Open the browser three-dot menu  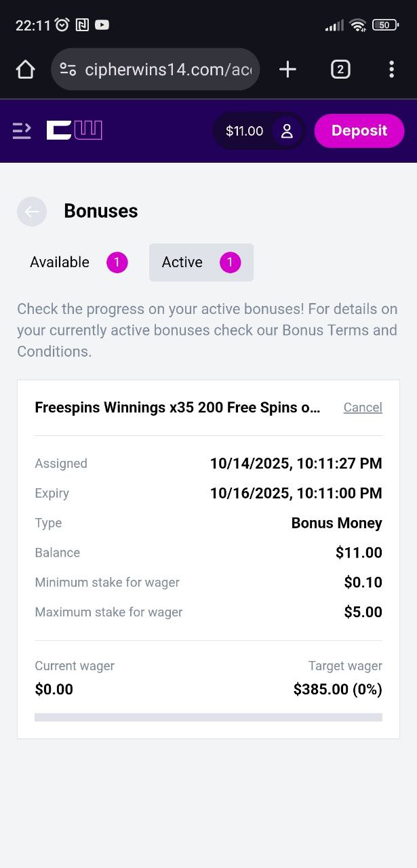pyautogui.click(x=391, y=69)
